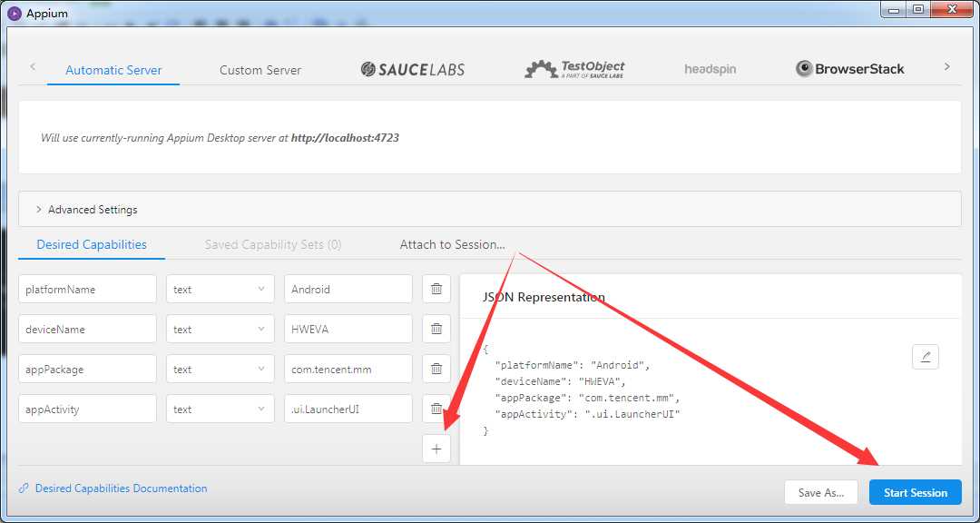Open type dropdown for deviceName

point(220,329)
